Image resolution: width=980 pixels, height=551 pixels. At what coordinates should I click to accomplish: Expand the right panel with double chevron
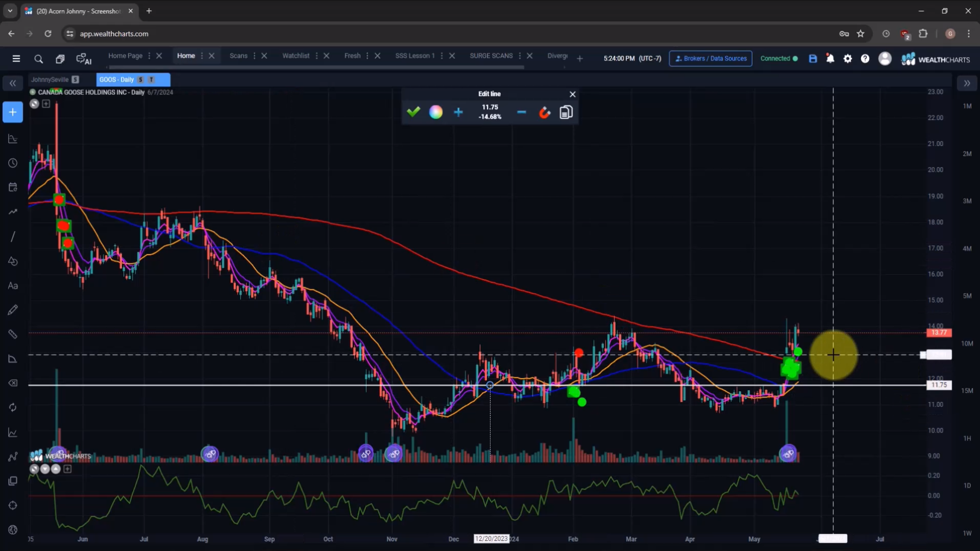(967, 83)
